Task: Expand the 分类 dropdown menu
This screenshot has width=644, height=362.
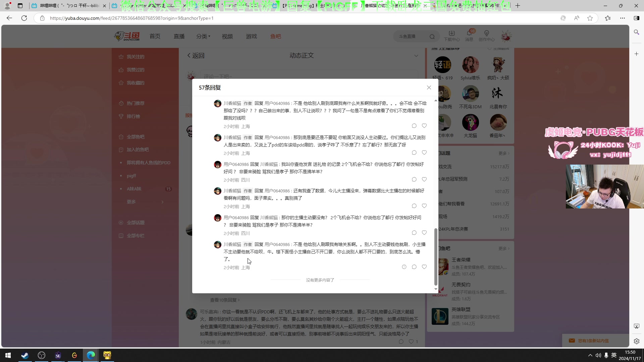Action: pos(203,36)
